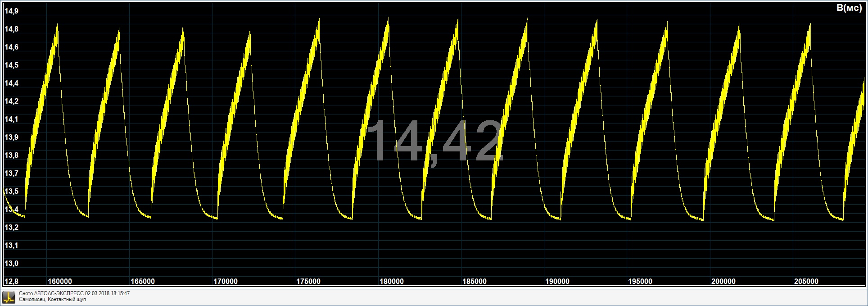This screenshot has width=868, height=306.
Task: Select the 180000 time axis marker
Action: pyautogui.click(x=391, y=282)
